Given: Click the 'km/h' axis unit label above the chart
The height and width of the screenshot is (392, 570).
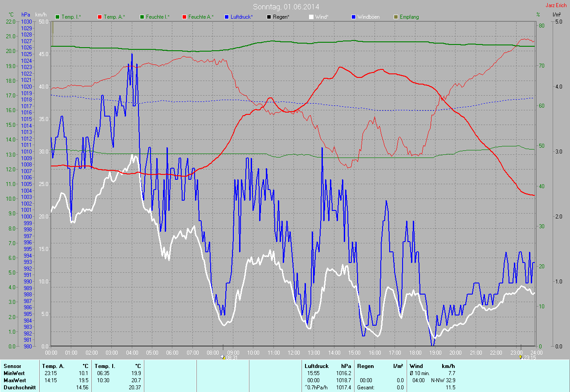Looking at the screenshot, I should 41,15.
